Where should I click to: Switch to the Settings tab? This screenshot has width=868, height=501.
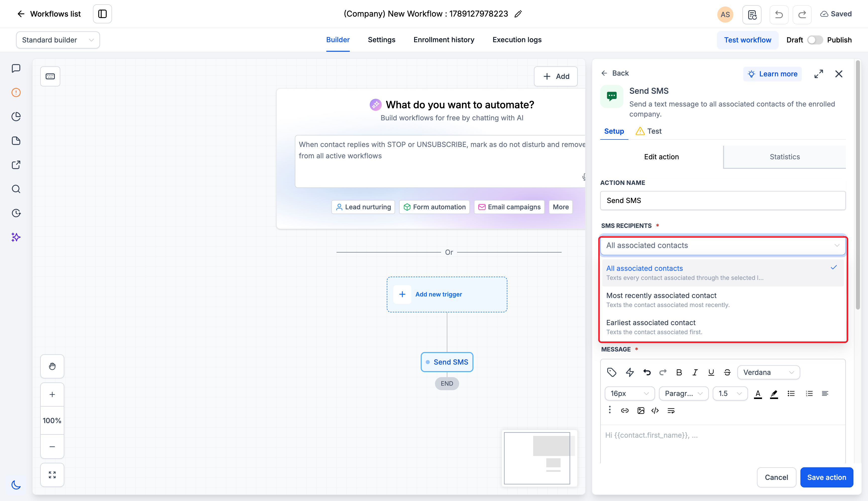(382, 39)
